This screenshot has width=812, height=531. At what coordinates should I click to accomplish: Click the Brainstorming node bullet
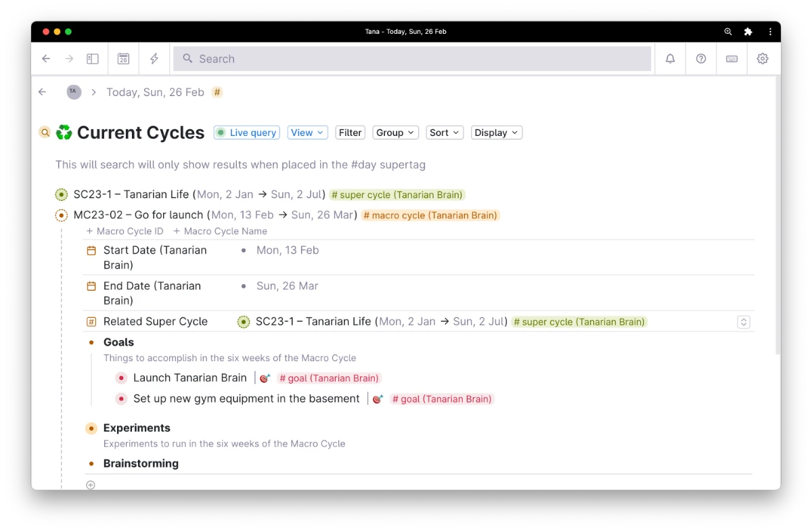pyautogui.click(x=91, y=464)
